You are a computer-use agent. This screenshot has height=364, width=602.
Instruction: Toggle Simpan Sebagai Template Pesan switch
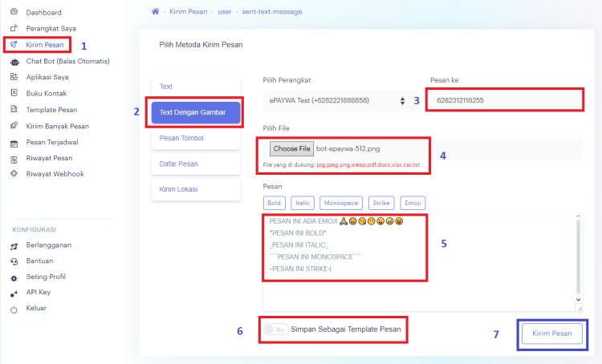[x=275, y=329]
